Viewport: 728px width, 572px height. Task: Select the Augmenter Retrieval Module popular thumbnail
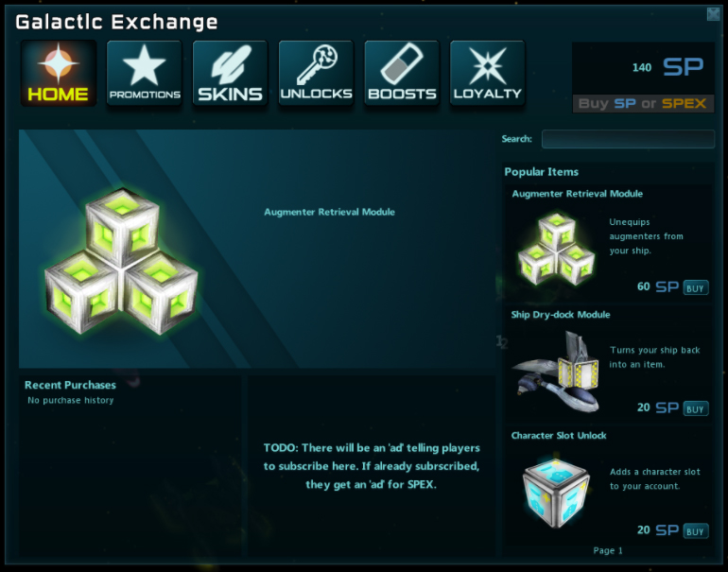point(556,249)
